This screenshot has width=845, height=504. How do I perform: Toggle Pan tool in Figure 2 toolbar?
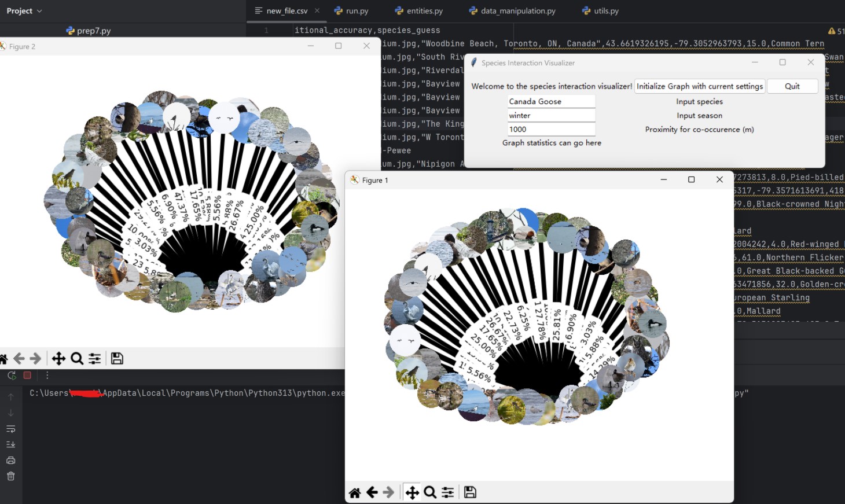[x=58, y=359]
